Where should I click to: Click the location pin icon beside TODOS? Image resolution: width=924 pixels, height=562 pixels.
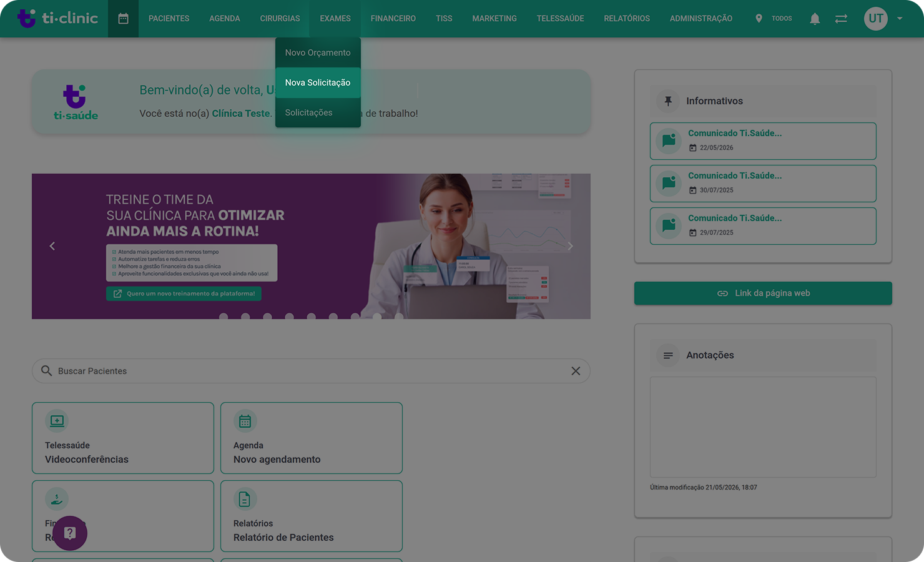(x=759, y=19)
